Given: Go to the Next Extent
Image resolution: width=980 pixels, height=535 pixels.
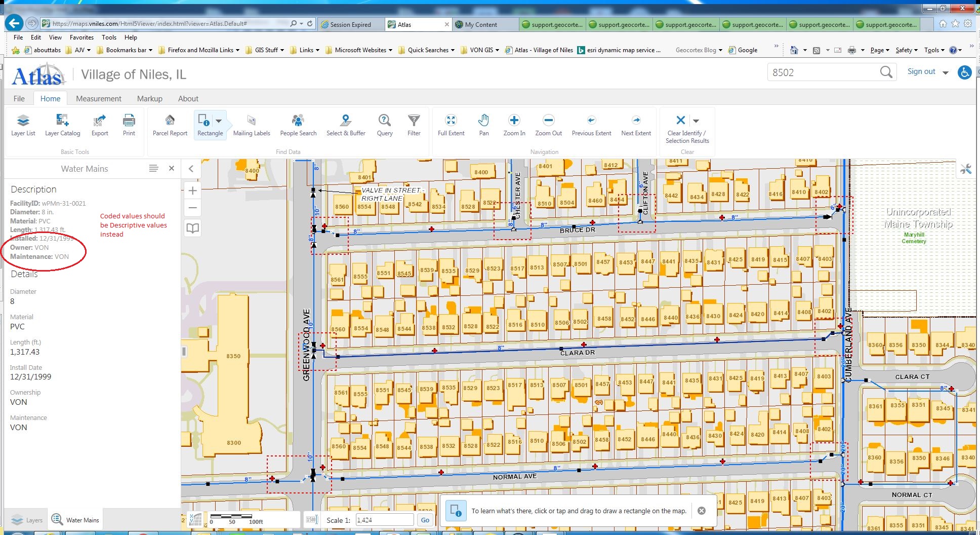Looking at the screenshot, I should pyautogui.click(x=636, y=125).
